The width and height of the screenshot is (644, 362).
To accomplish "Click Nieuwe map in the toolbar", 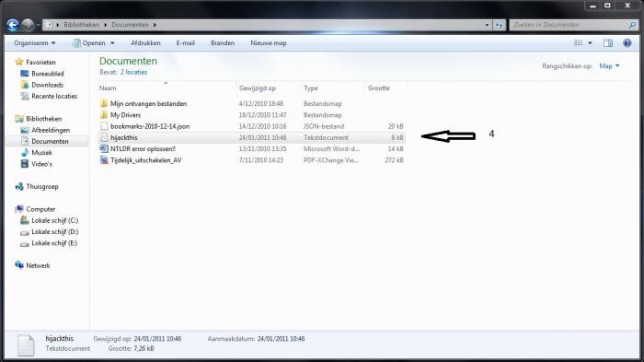I will point(269,42).
